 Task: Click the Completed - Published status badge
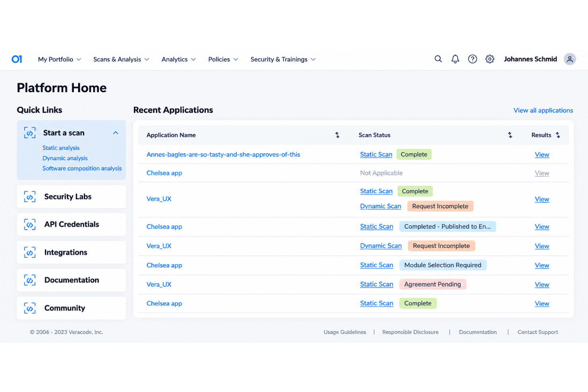[x=447, y=227]
